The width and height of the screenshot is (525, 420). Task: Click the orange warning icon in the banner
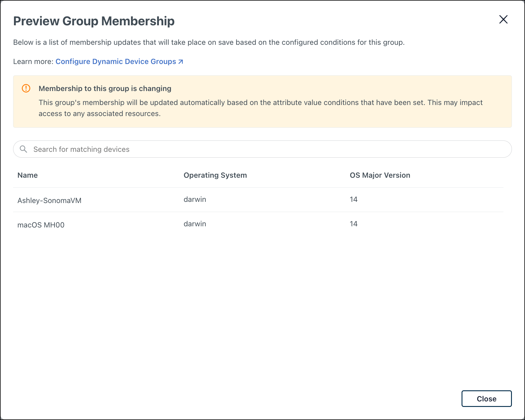(x=26, y=88)
